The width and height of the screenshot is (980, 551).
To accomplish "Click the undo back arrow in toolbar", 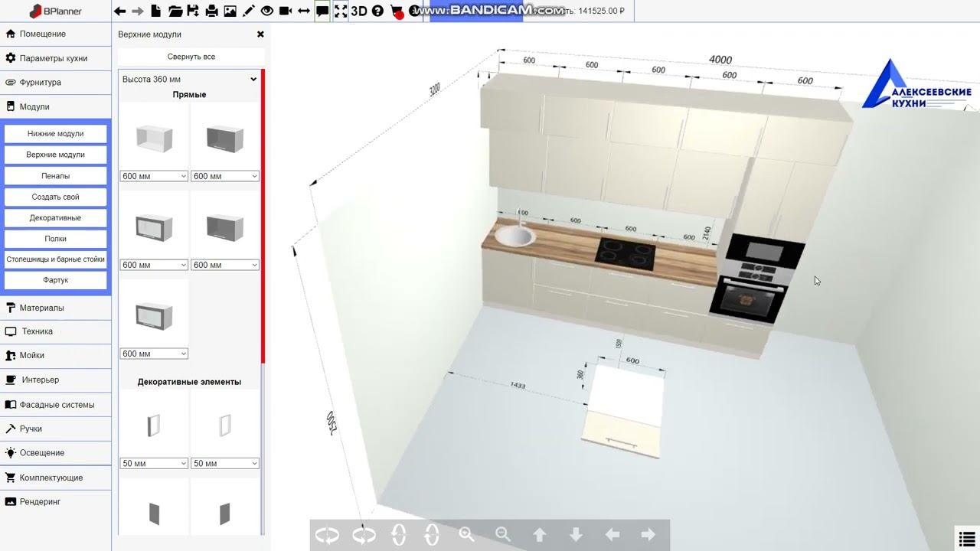I will click(x=119, y=11).
